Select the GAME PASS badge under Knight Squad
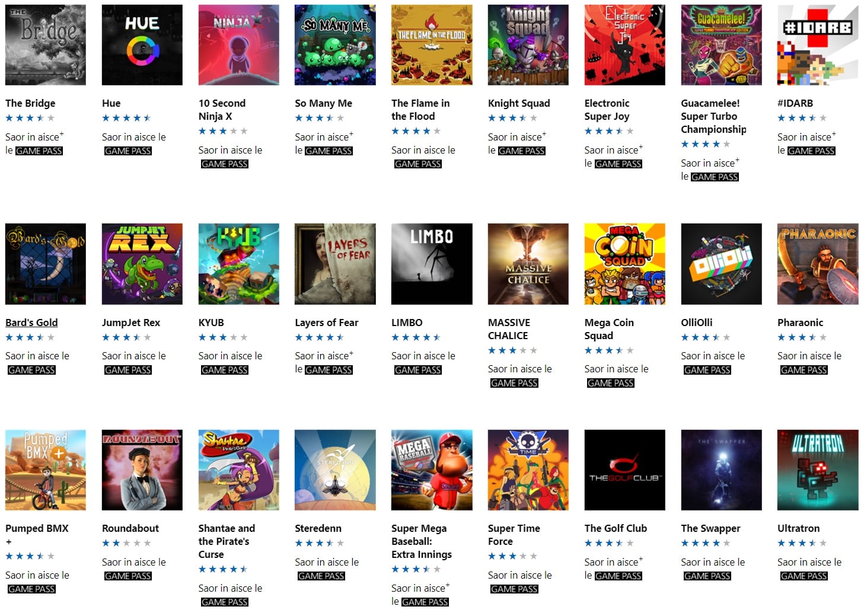 point(521,151)
